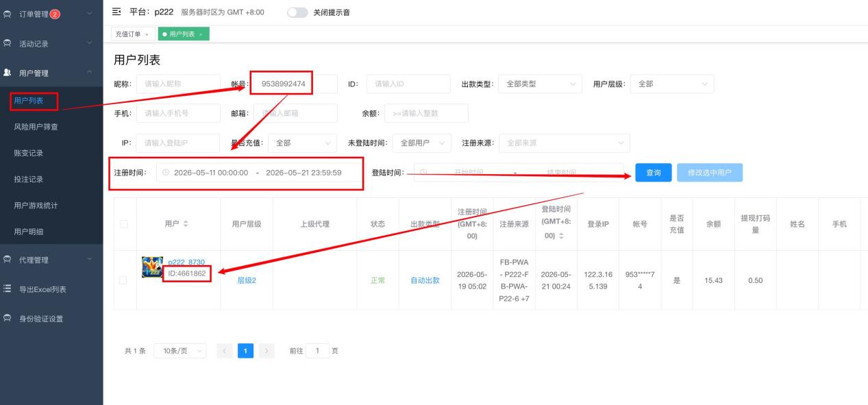Click the 订单管理 sidebar icon
This screenshot has width=868, height=405.
pyautogui.click(x=8, y=13)
